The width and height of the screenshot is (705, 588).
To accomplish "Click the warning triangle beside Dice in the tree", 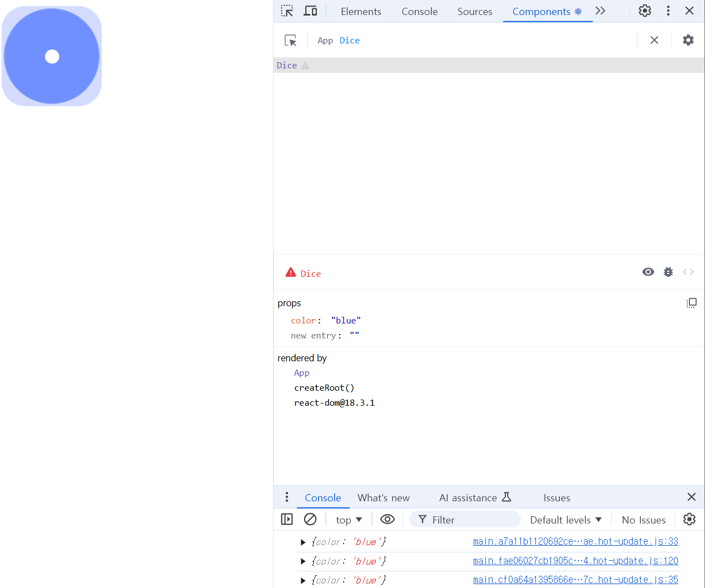I will tap(305, 66).
